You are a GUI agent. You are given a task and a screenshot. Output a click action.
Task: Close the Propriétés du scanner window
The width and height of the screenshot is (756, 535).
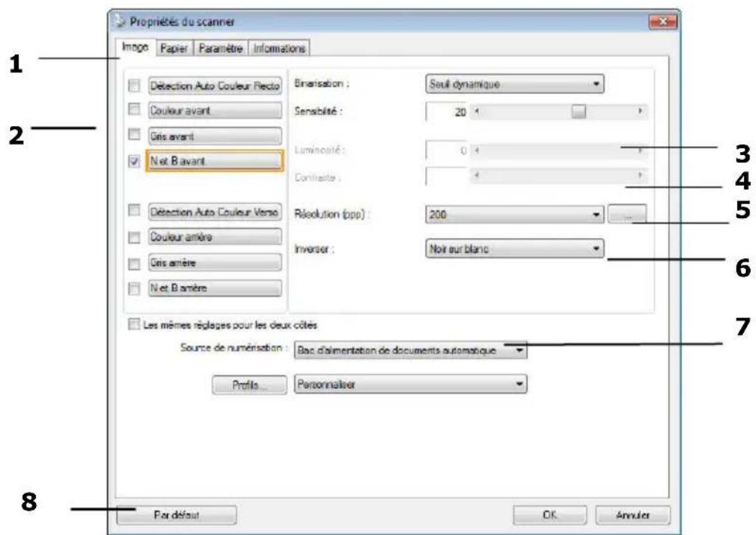[x=663, y=22]
